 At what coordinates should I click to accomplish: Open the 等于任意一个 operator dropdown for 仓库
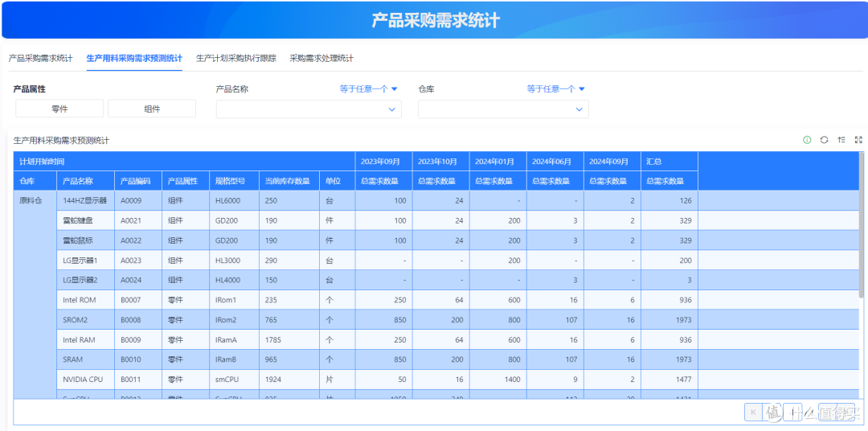coord(556,88)
